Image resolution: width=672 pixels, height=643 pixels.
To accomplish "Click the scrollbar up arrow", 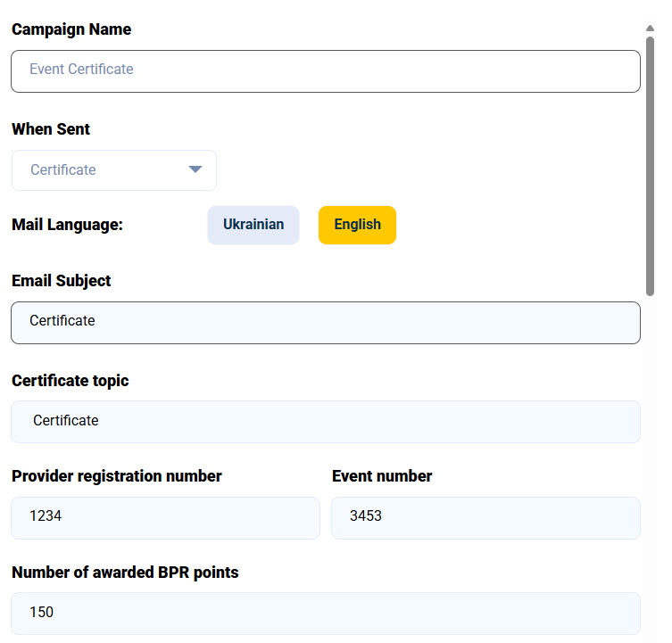I will (x=651, y=29).
